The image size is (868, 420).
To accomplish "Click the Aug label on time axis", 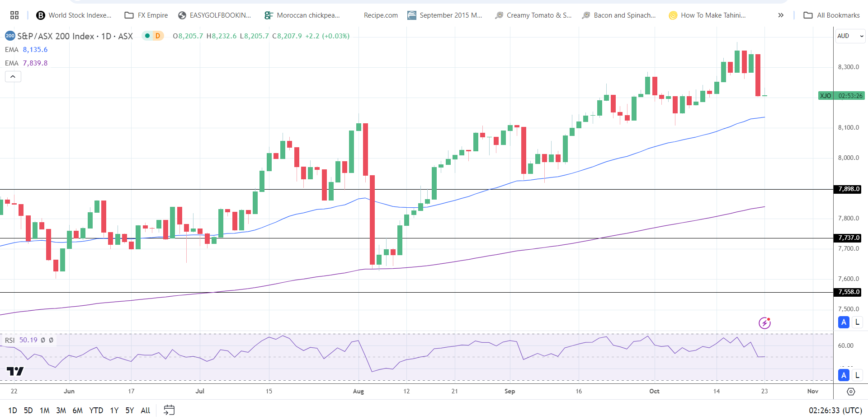I will 359,392.
